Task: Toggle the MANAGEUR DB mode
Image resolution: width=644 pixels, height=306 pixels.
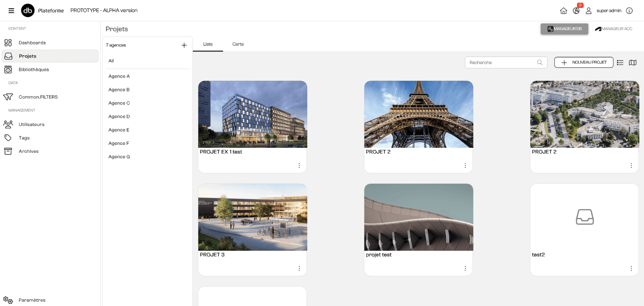Action: [x=564, y=29]
